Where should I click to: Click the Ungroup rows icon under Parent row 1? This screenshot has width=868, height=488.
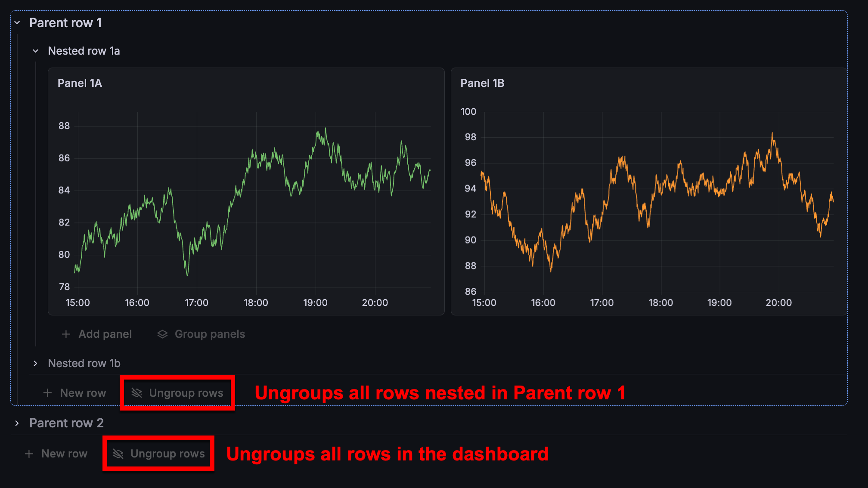[137, 392]
